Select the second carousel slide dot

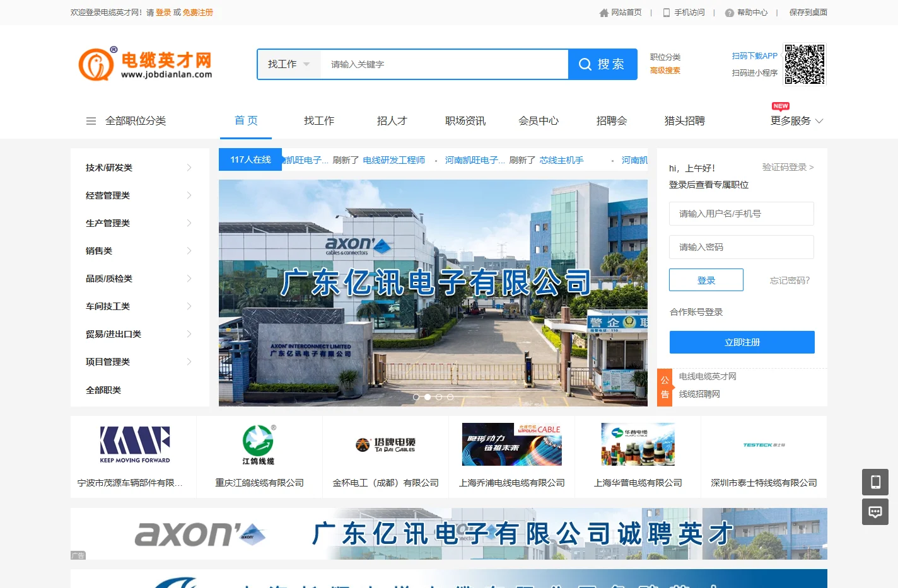click(428, 397)
